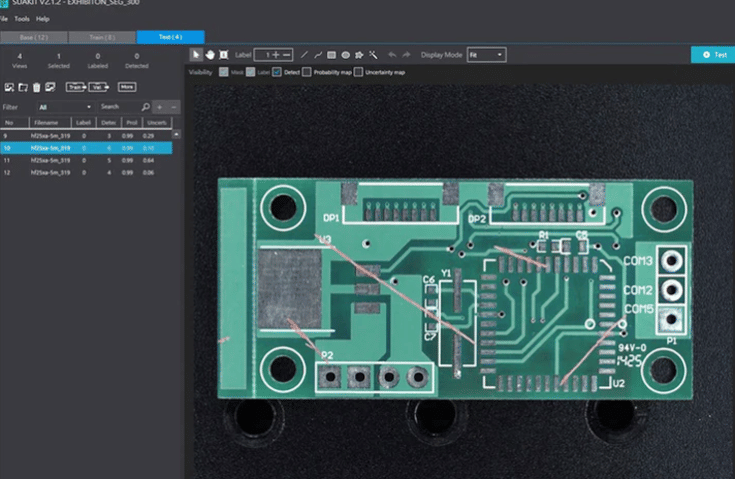Screen dimensions: 735x479
Task: Select the line drawing tool
Action: [x=305, y=54]
